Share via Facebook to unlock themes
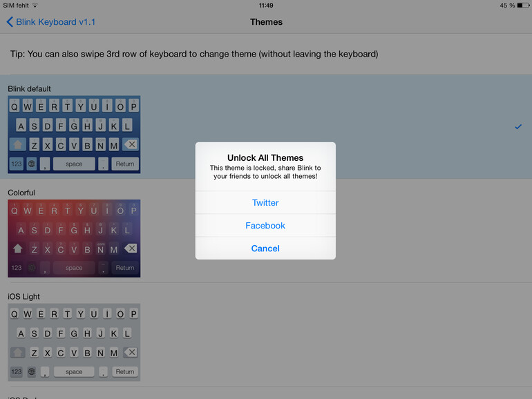This screenshot has height=399, width=532. coord(265,226)
